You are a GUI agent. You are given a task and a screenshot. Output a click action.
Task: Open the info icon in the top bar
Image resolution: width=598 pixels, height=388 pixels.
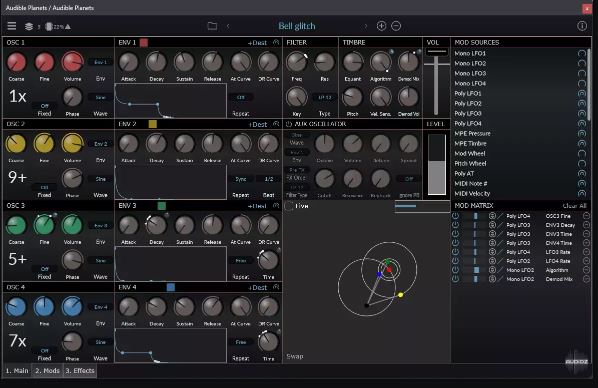582,26
